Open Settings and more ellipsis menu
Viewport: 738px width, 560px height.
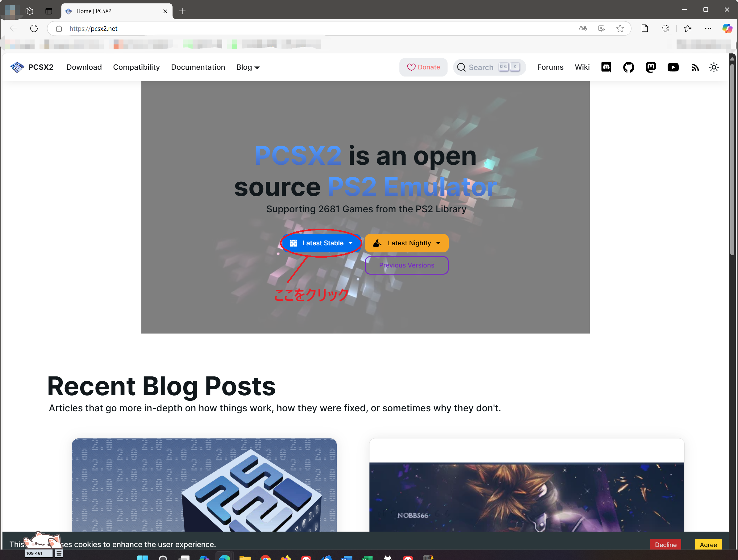(708, 28)
